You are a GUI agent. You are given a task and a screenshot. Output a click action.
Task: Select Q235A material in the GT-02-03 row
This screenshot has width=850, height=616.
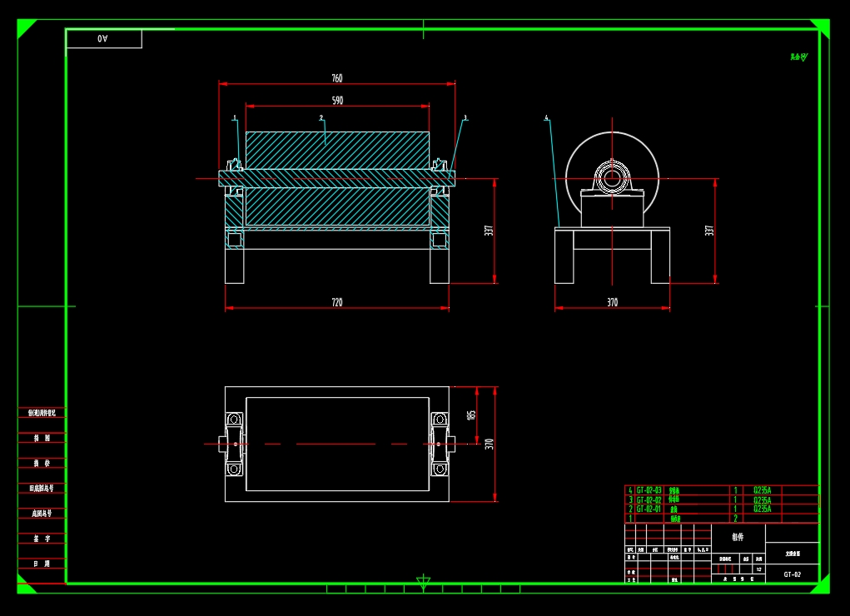763,490
